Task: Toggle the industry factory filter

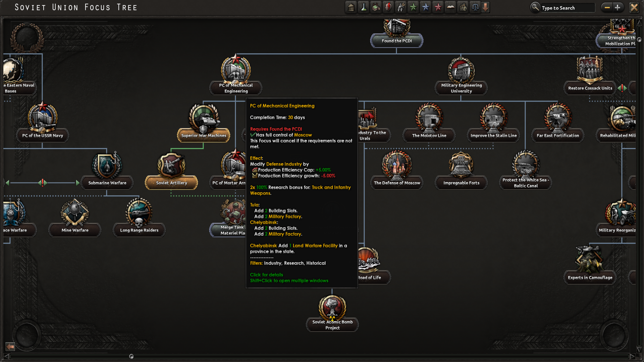Action: pyautogui.click(x=376, y=7)
